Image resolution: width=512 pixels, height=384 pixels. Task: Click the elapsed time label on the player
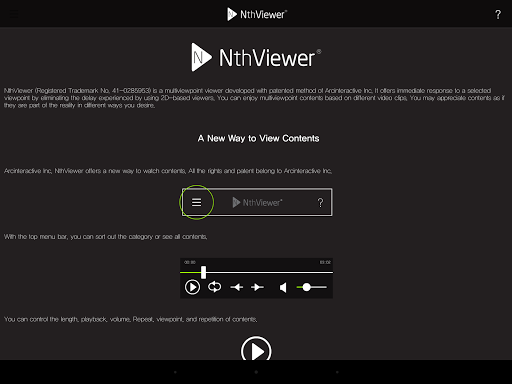[190, 262]
